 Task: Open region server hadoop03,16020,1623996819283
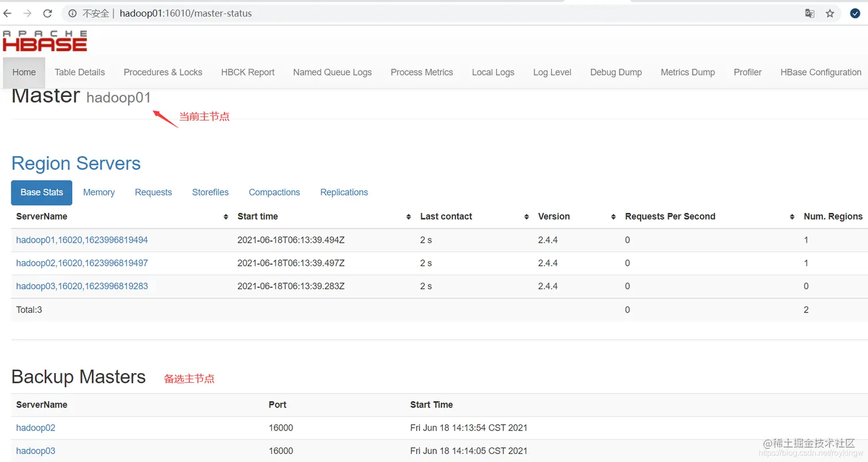pyautogui.click(x=82, y=286)
